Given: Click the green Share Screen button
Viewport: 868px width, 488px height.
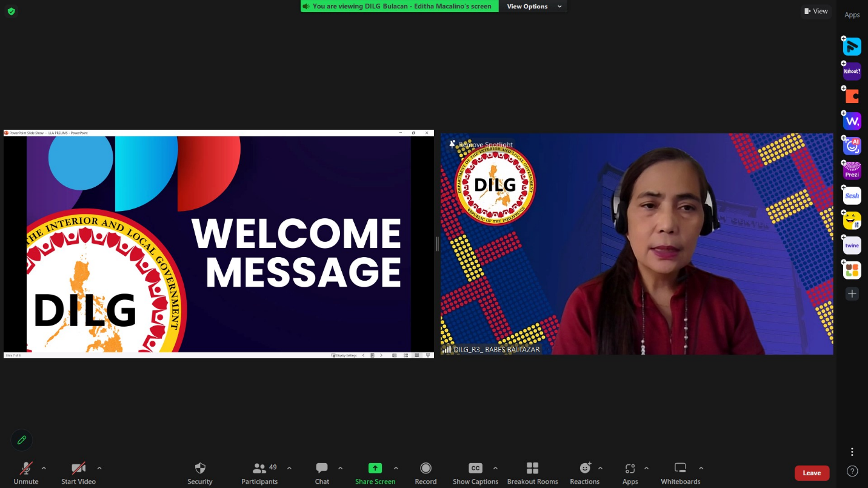Looking at the screenshot, I should pos(375,473).
